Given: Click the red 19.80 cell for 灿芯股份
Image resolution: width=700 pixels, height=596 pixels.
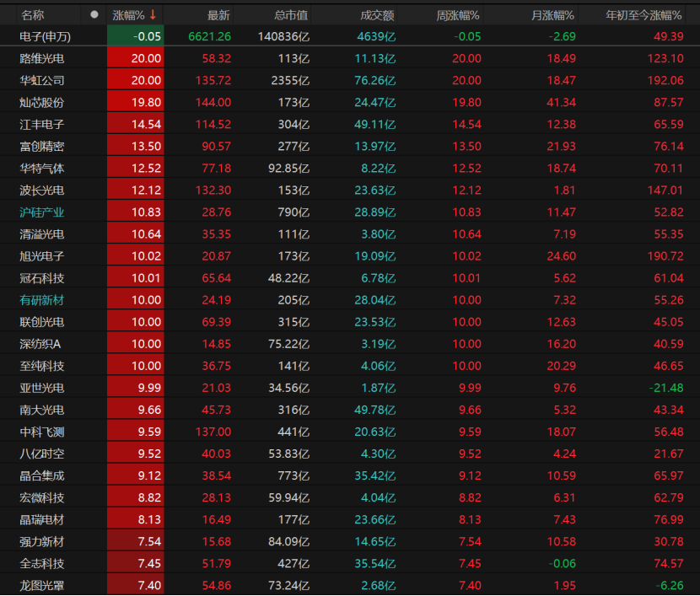Looking at the screenshot, I should click(136, 102).
